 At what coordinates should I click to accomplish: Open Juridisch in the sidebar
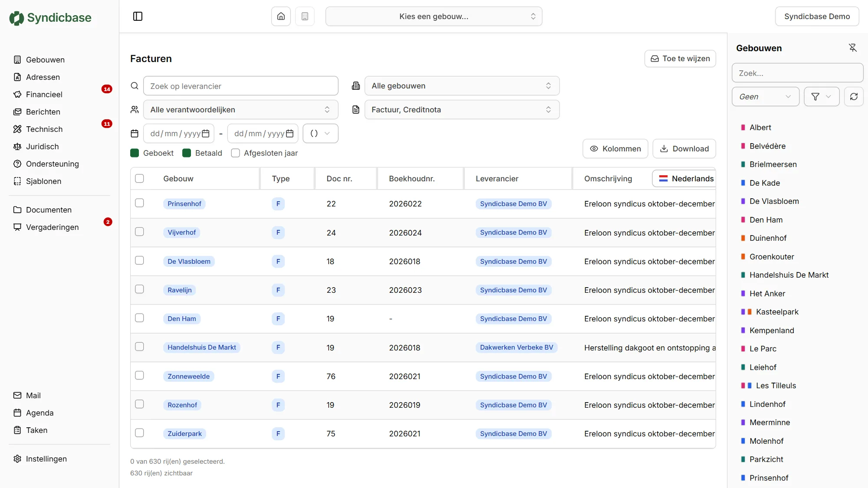42,147
